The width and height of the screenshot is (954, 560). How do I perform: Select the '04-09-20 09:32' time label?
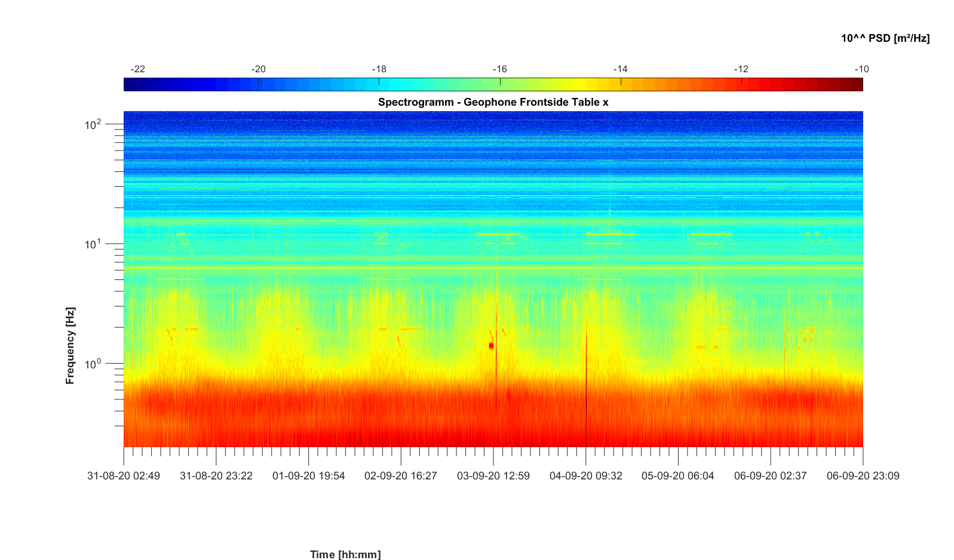tap(585, 476)
